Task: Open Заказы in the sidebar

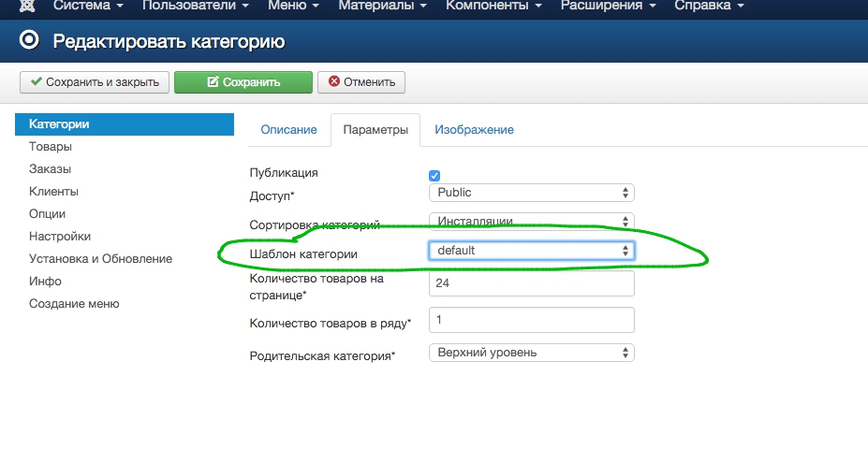Action: click(x=51, y=169)
